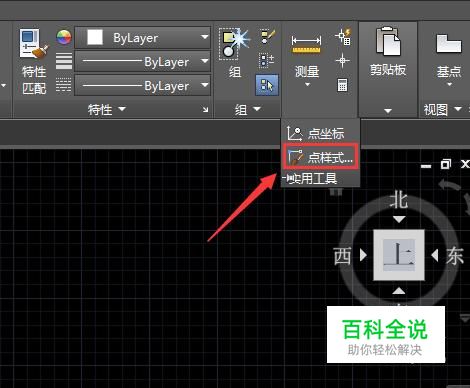Click 东 on the ViewCube compass
Screen dimensions: 470x388
[x=455, y=256]
